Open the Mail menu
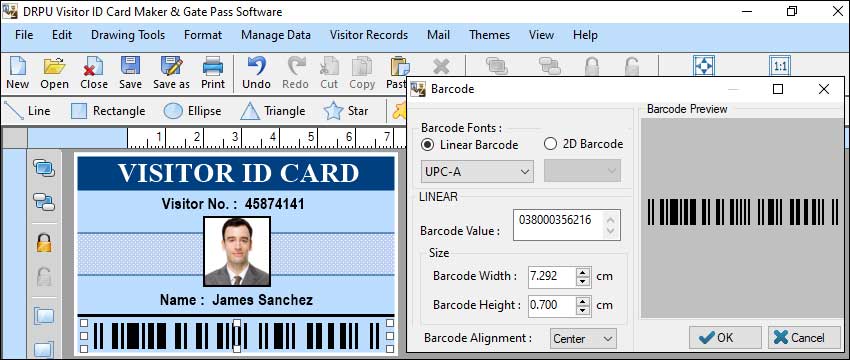Screen dimensions: 850x360 (x=438, y=35)
